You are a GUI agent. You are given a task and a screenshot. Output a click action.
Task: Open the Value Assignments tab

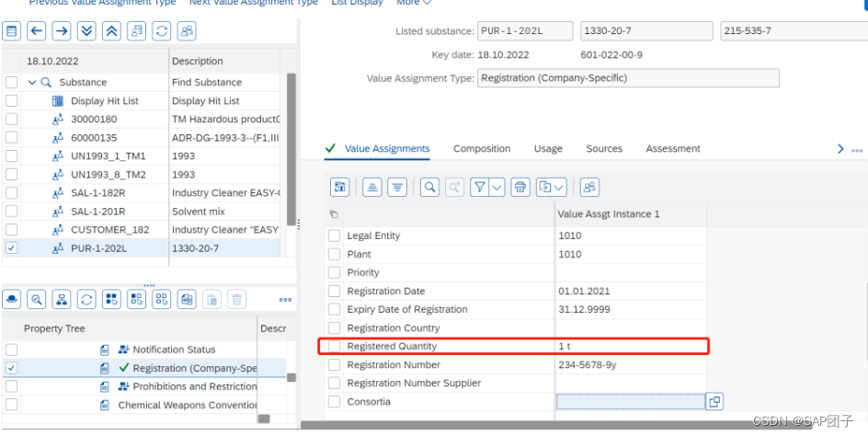click(387, 148)
